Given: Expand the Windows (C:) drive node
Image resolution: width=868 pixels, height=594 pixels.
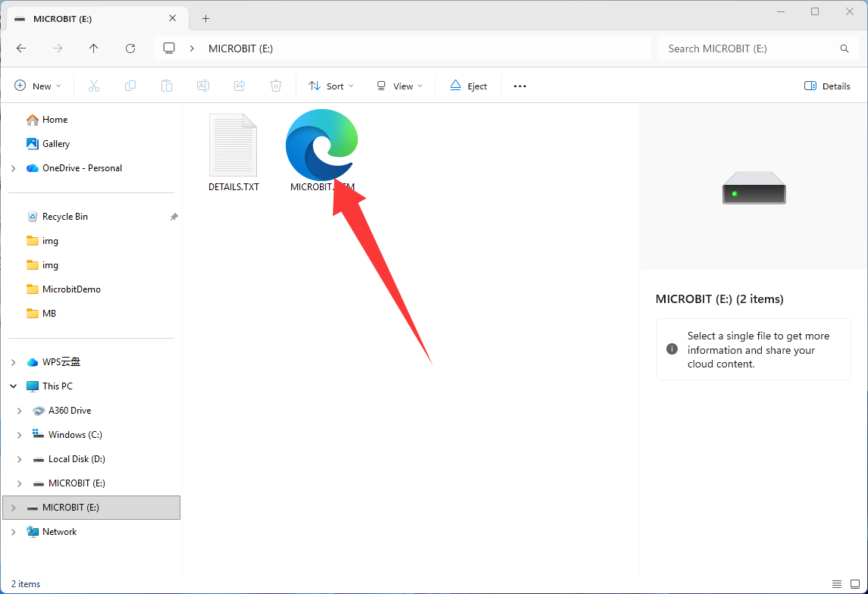Looking at the screenshot, I should 20,435.
